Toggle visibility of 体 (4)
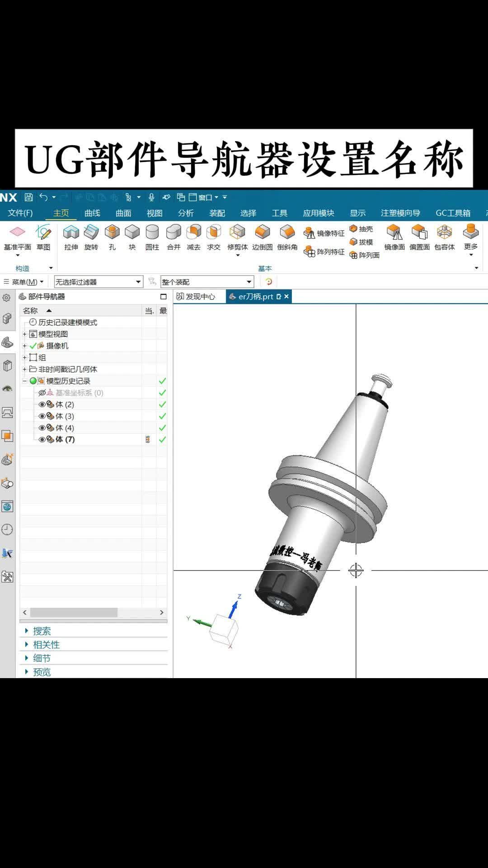The width and height of the screenshot is (488, 868). pos(42,428)
